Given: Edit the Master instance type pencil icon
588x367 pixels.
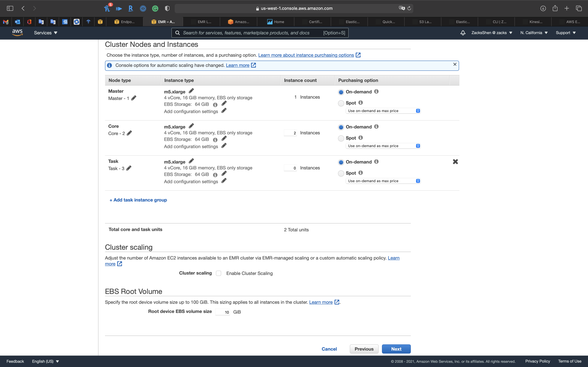Looking at the screenshot, I should [191, 91].
